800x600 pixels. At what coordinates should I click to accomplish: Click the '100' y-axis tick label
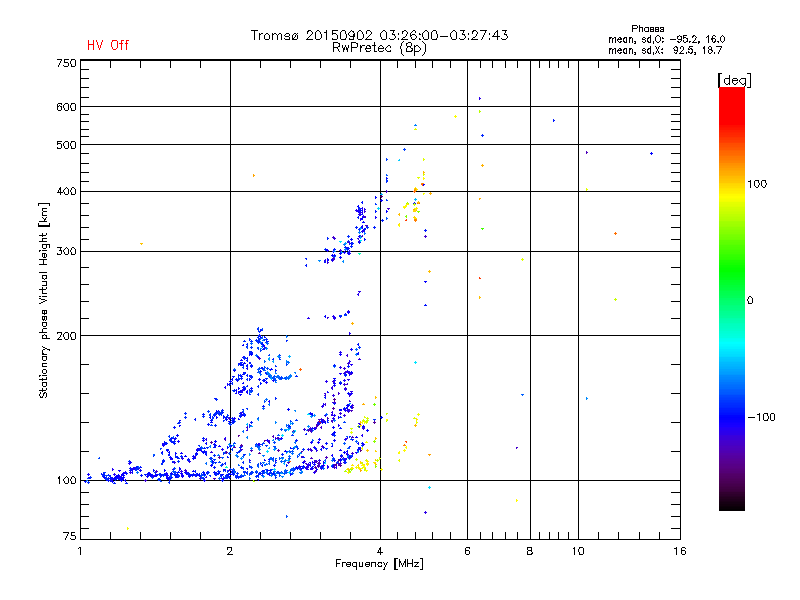(x=66, y=481)
